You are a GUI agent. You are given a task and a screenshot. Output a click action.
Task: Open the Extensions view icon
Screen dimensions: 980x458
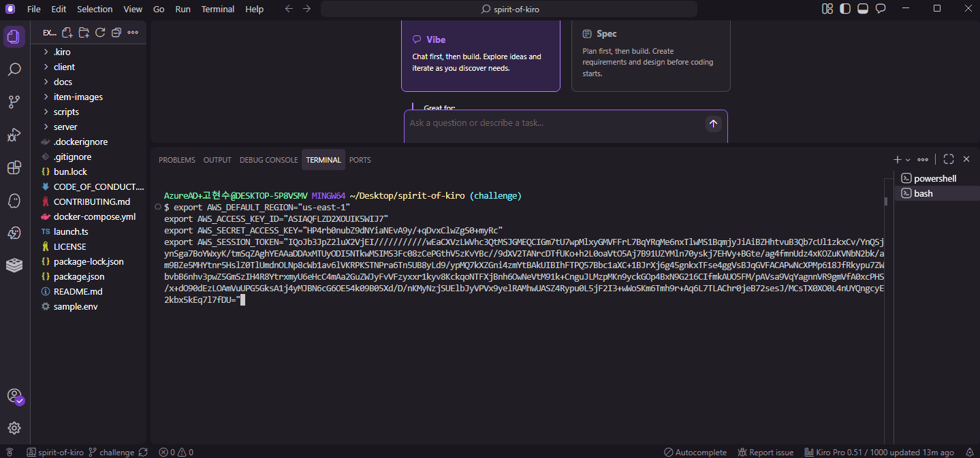click(14, 167)
